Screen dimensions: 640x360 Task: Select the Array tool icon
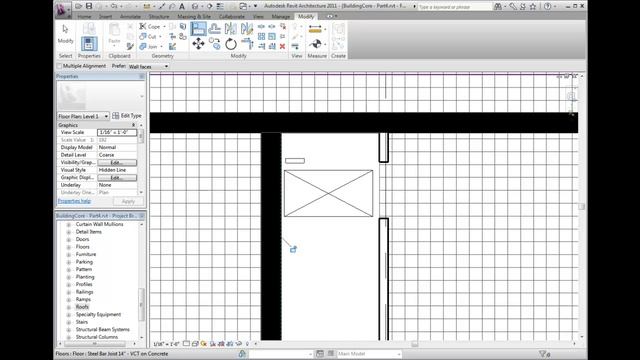pyautogui.click(x=262, y=36)
